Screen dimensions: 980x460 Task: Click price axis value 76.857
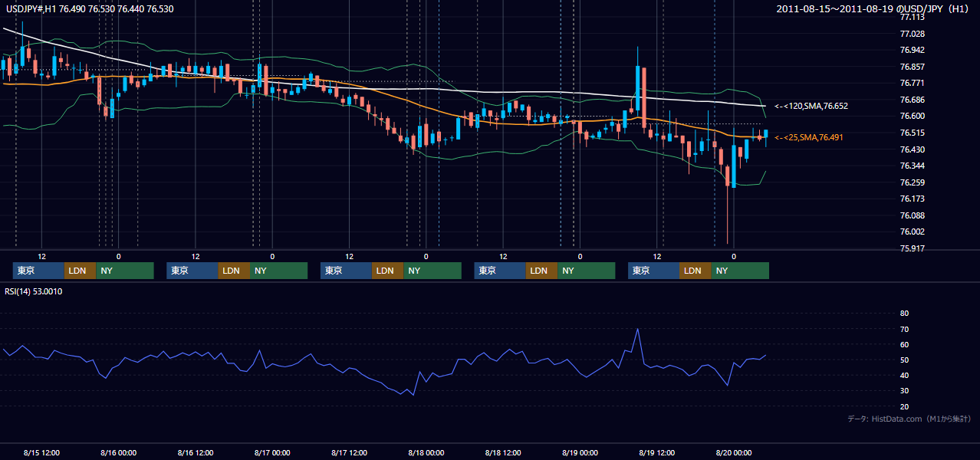[912, 67]
